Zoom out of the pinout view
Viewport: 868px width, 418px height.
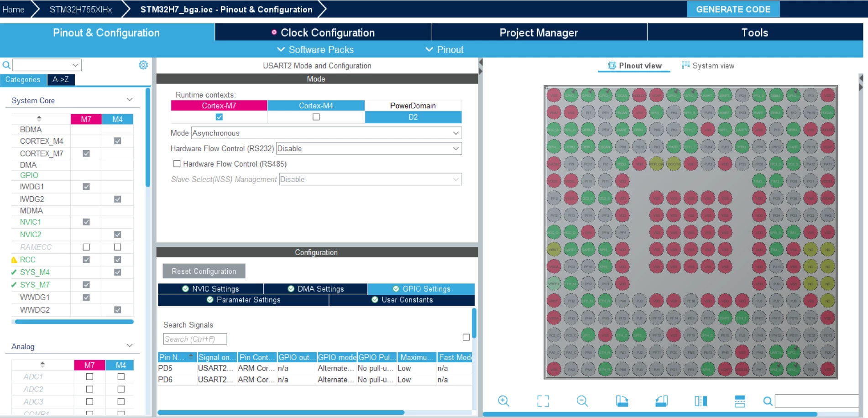[x=582, y=401]
